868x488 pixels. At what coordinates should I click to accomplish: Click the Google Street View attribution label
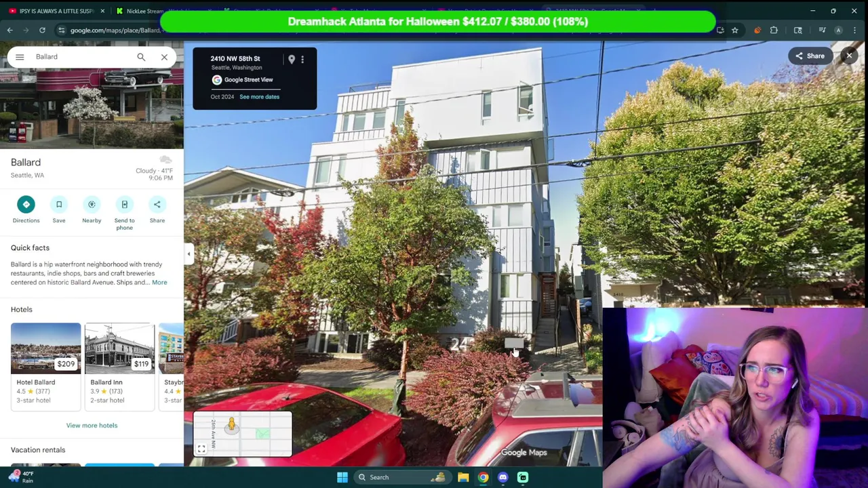click(242, 80)
